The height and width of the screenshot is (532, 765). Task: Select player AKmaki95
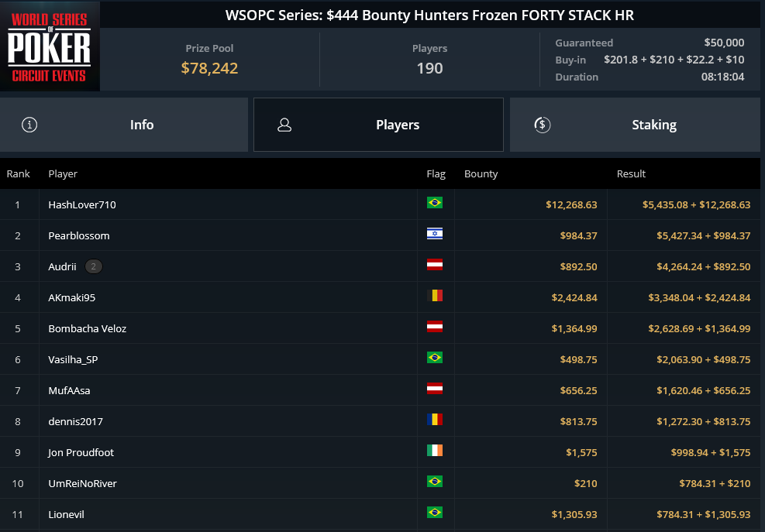[x=72, y=298]
